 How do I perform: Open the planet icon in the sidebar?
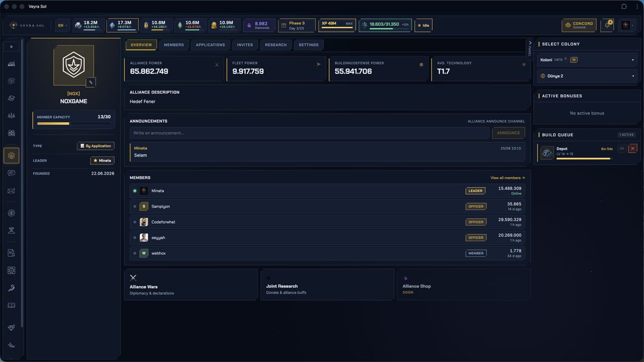tap(11, 99)
